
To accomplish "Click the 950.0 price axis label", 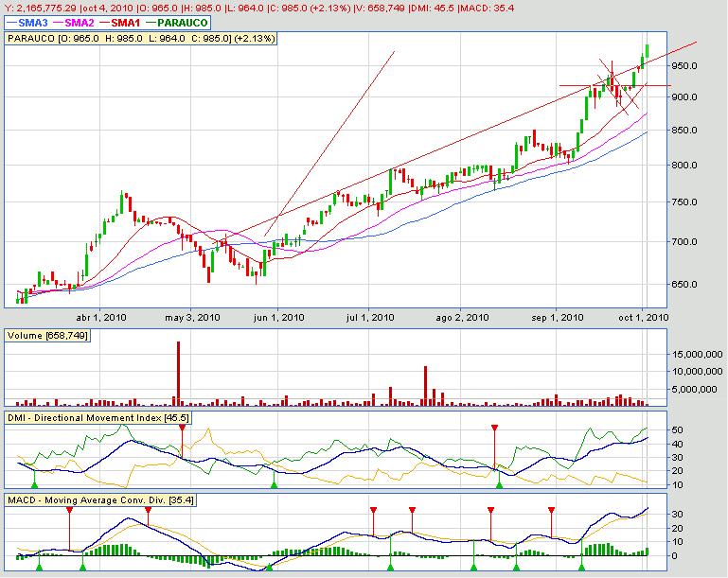I will [684, 66].
